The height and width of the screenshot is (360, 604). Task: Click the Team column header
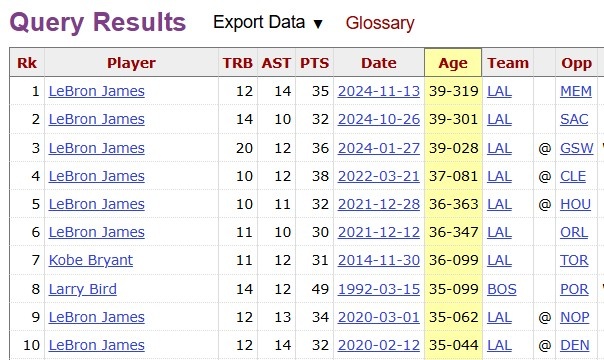tap(508, 63)
